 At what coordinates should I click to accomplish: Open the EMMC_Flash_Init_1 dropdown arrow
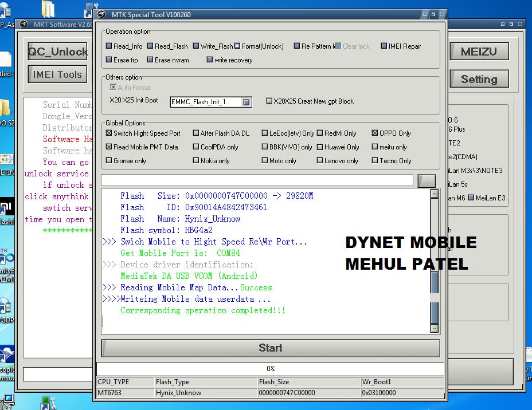coord(247,102)
